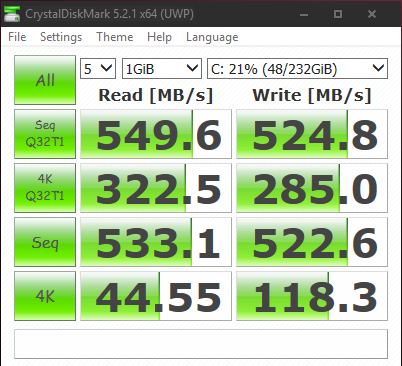
Task: Close the CrystalDiskMark window
Action: point(372,14)
